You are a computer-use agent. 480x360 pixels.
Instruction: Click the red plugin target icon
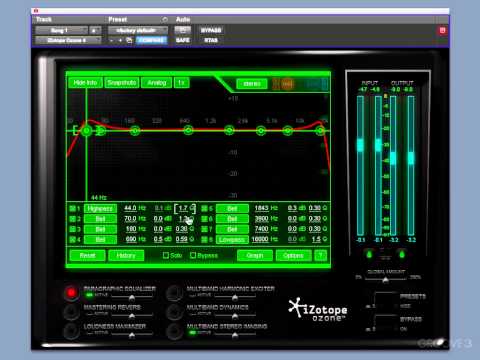(442, 31)
